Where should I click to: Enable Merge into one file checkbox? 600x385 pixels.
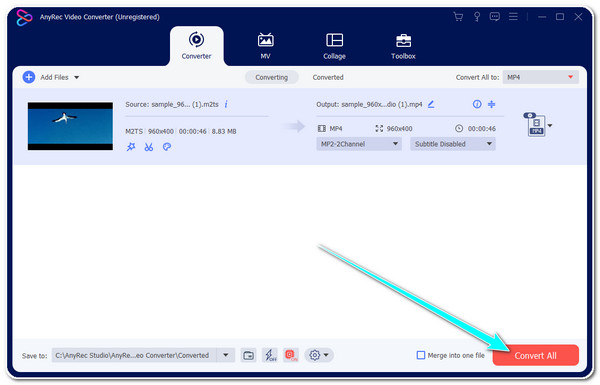421,355
